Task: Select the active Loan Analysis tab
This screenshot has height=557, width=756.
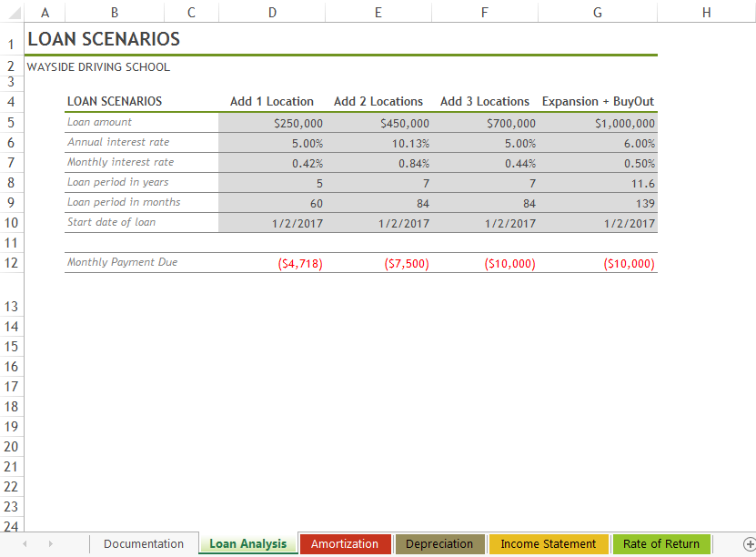Action: (x=247, y=543)
